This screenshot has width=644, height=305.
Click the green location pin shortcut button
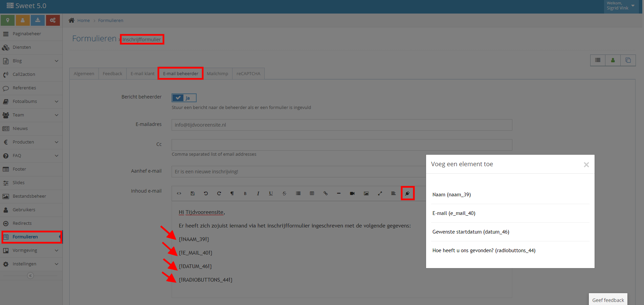tap(8, 20)
